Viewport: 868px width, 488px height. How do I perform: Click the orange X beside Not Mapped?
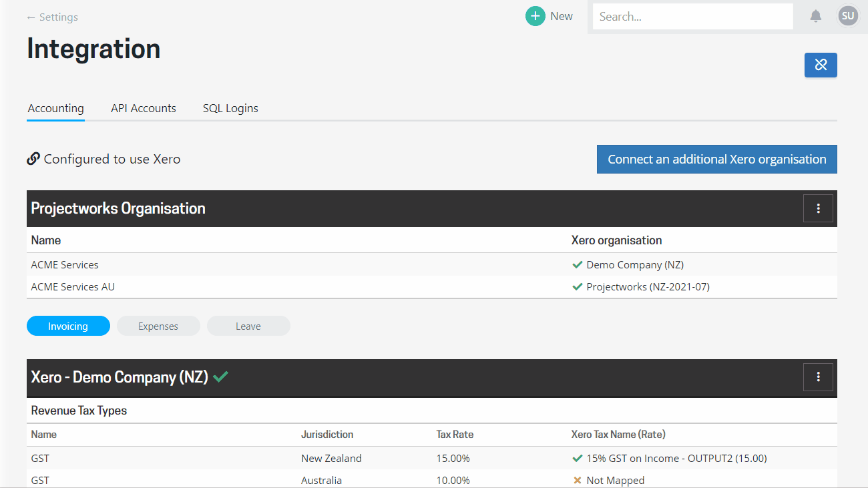577,480
